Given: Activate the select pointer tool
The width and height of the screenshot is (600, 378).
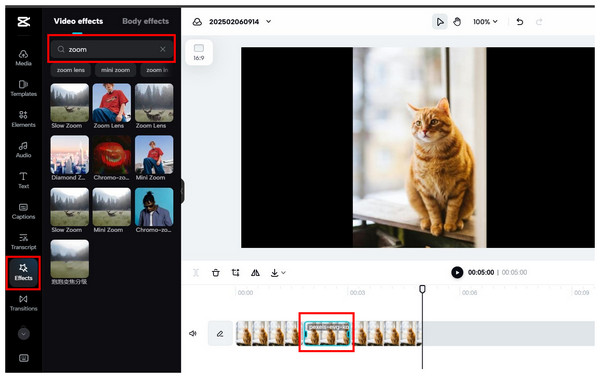Looking at the screenshot, I should click(x=440, y=22).
